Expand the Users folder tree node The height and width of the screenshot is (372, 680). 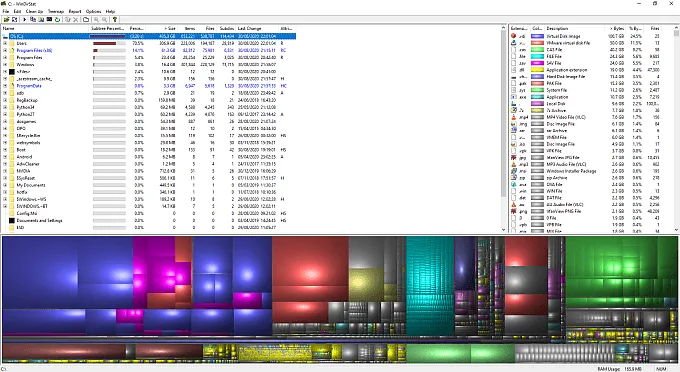click(5, 43)
